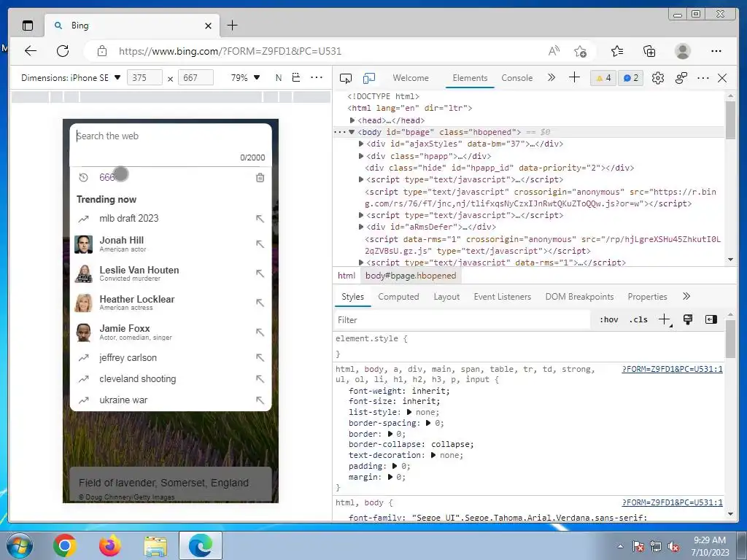747x560 pixels.
Task: Close the Bing tab
Action: pos(208,26)
